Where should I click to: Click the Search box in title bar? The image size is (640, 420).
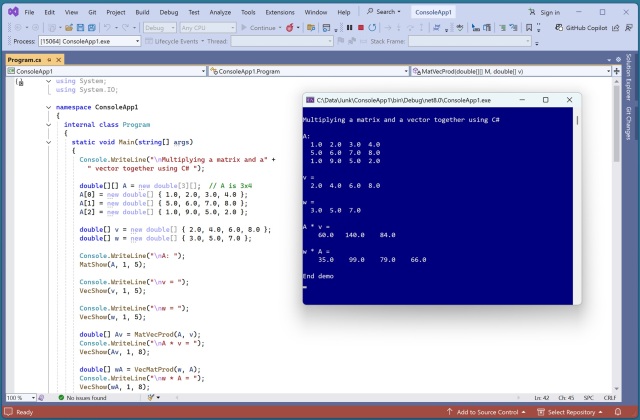point(384,12)
